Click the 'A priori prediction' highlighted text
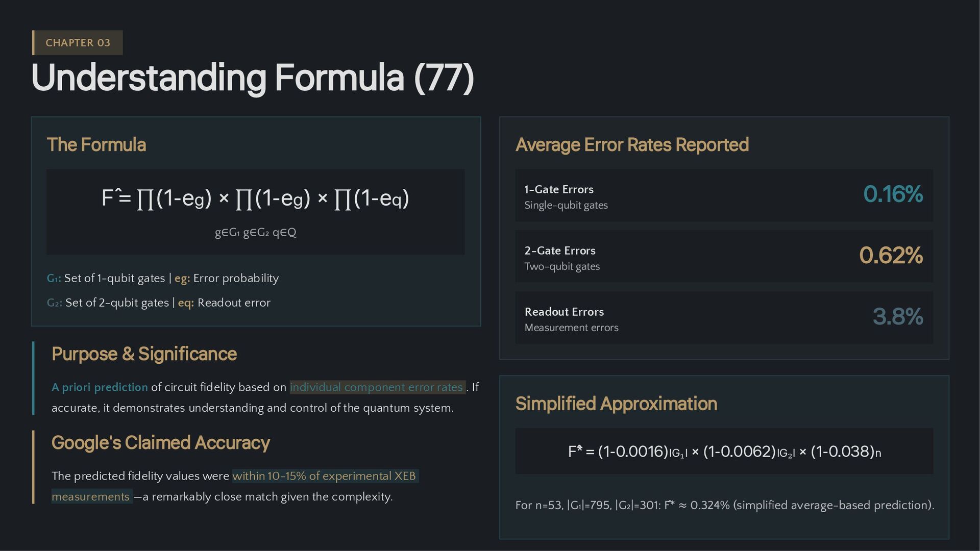The image size is (980, 551). pyautogui.click(x=100, y=388)
